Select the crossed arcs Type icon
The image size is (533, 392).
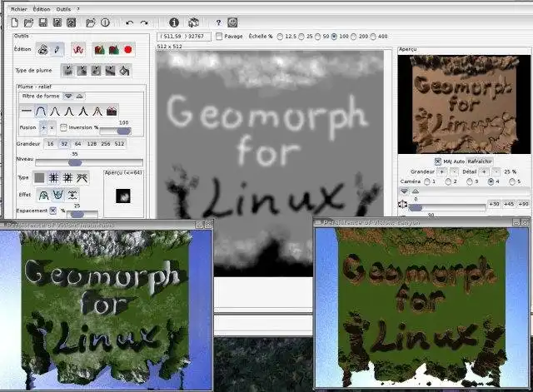82,177
